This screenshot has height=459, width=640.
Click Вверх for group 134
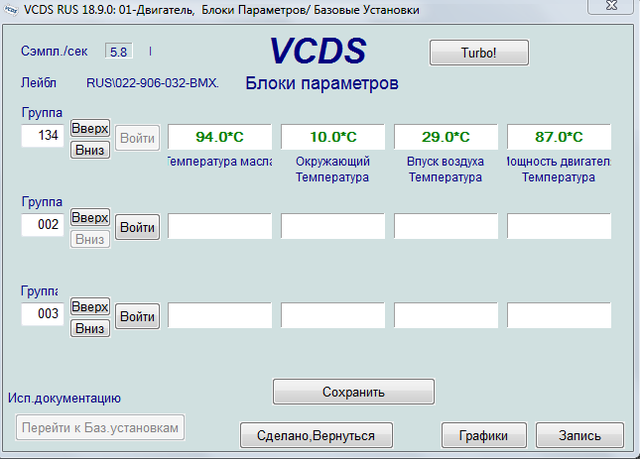click(x=90, y=129)
